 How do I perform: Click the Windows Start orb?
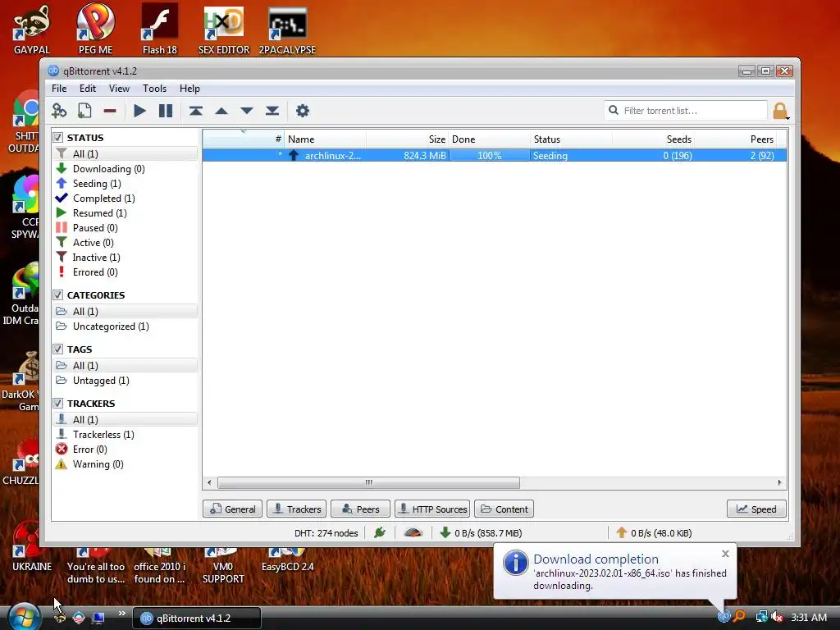(x=24, y=617)
